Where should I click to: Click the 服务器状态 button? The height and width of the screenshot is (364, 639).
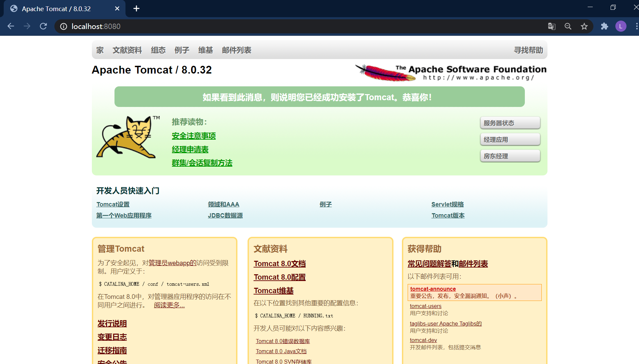[x=510, y=122]
